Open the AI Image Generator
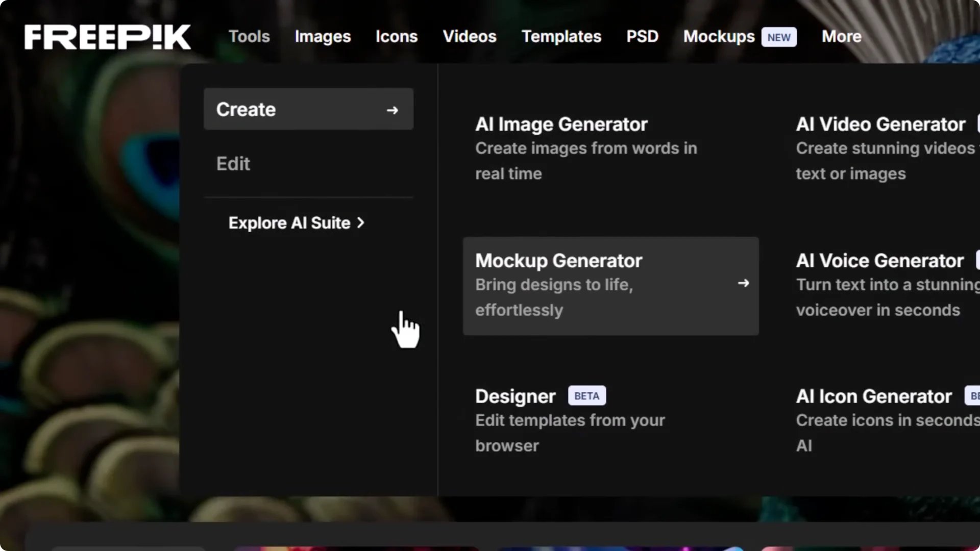This screenshot has height=551, width=980. click(x=561, y=124)
